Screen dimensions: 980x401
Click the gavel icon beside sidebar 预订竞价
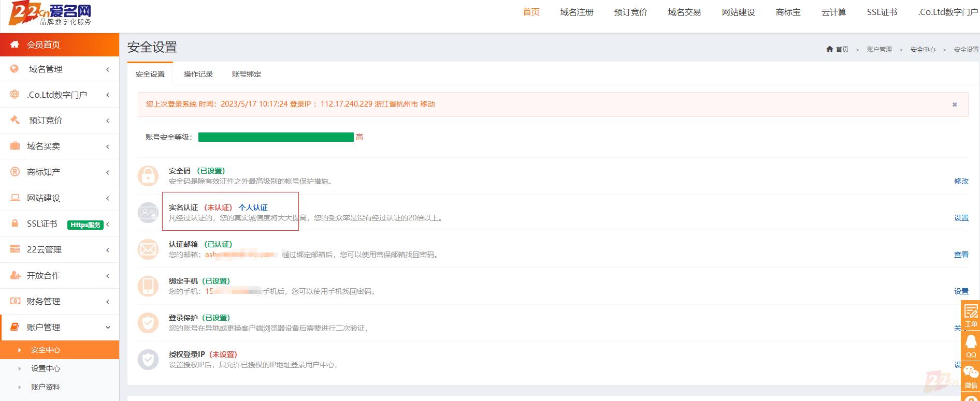pos(15,120)
